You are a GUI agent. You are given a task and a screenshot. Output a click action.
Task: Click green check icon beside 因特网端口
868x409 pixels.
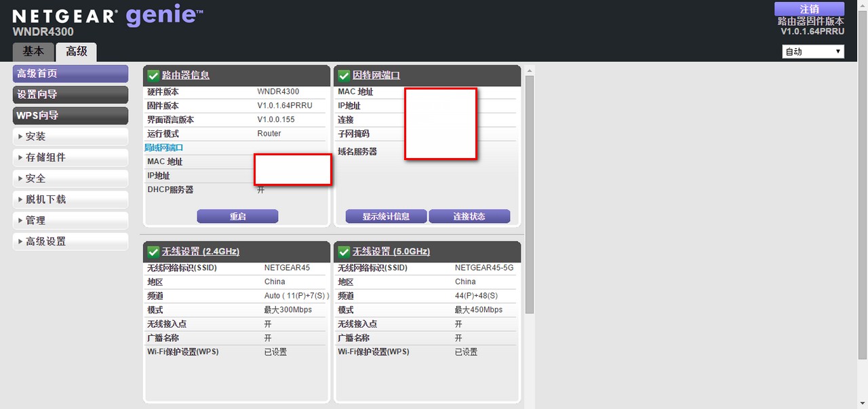point(344,75)
